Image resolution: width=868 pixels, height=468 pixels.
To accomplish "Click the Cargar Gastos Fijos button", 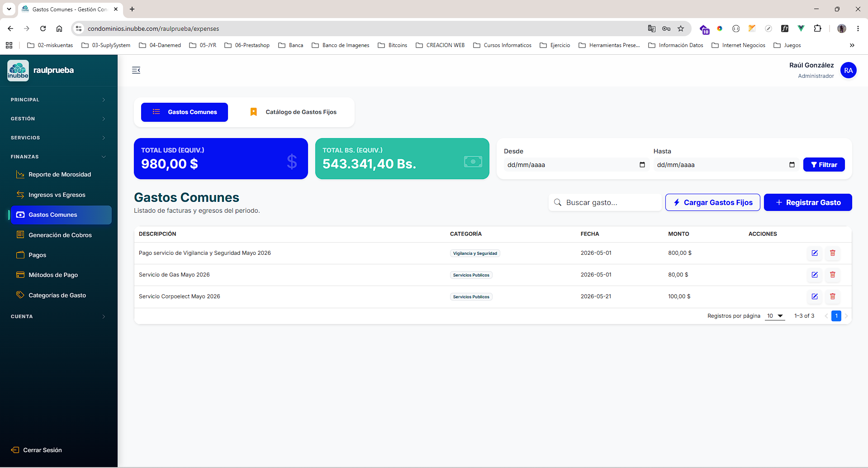I will click(713, 202).
